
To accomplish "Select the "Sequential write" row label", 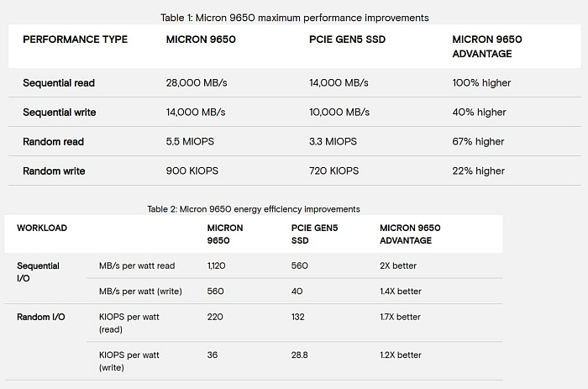I will point(60,113).
